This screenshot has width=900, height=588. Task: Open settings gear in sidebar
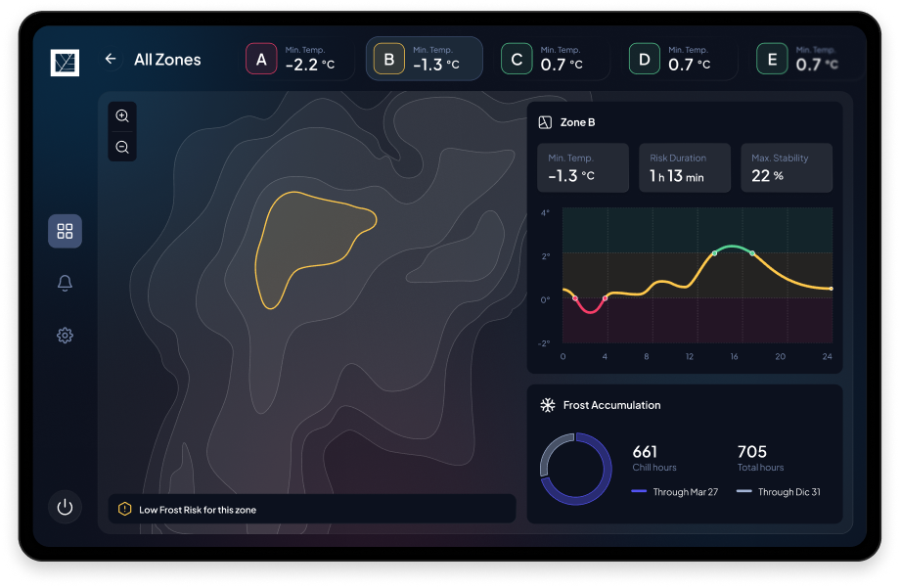coord(65,336)
